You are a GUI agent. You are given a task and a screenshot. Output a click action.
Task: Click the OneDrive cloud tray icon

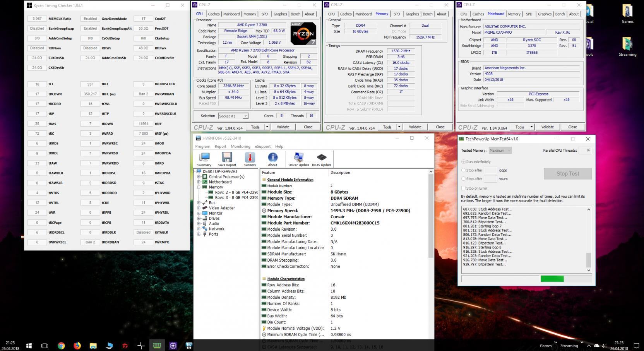596,346
